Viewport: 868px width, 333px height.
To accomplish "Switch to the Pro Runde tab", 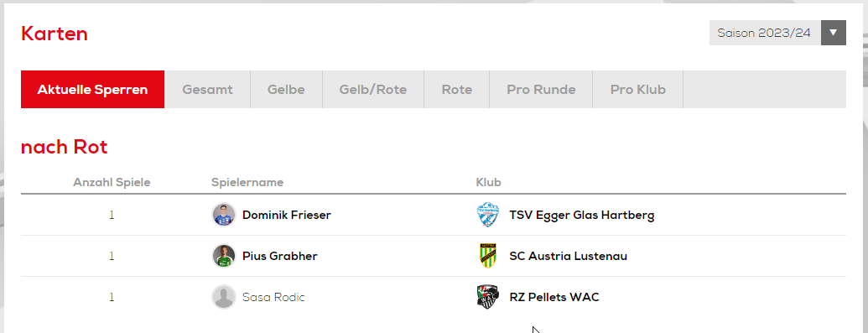I will [541, 89].
